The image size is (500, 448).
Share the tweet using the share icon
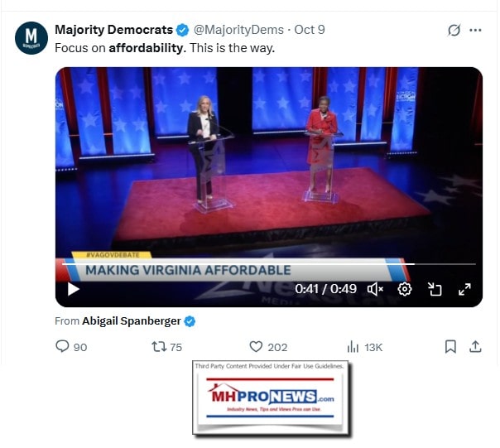coord(475,347)
